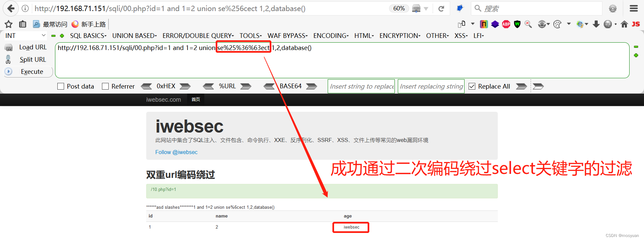Image resolution: width=644 pixels, height=241 pixels.
Task: Open the downloads arrow icon
Action: click(596, 24)
